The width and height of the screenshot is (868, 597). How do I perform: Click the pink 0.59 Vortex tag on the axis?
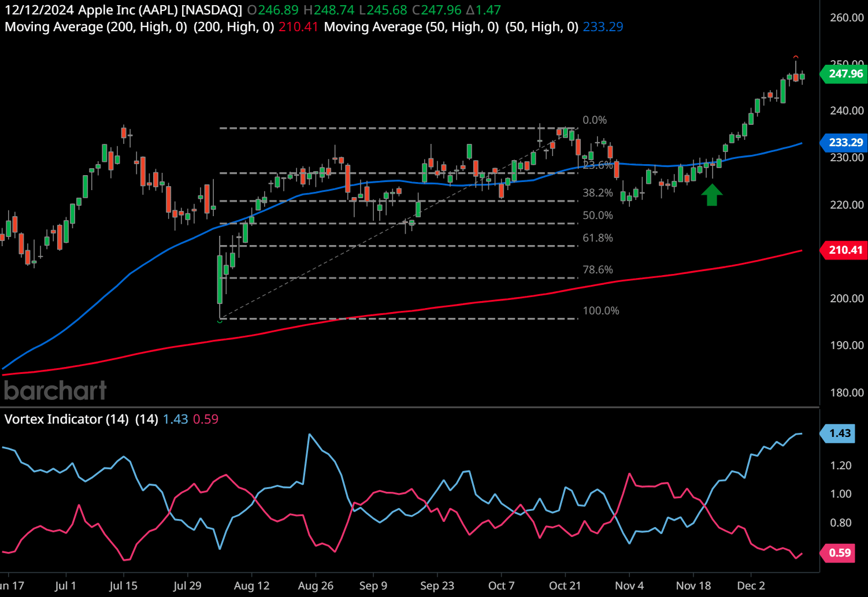839,552
